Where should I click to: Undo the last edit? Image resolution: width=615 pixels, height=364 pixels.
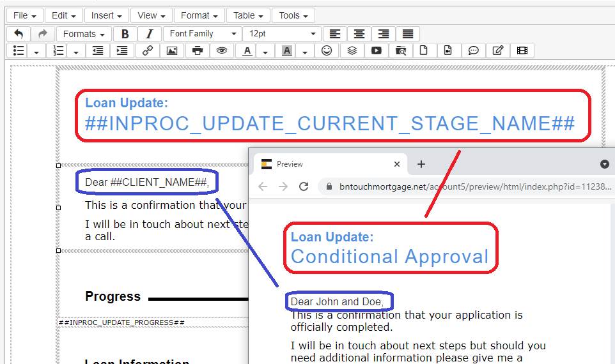coord(19,34)
